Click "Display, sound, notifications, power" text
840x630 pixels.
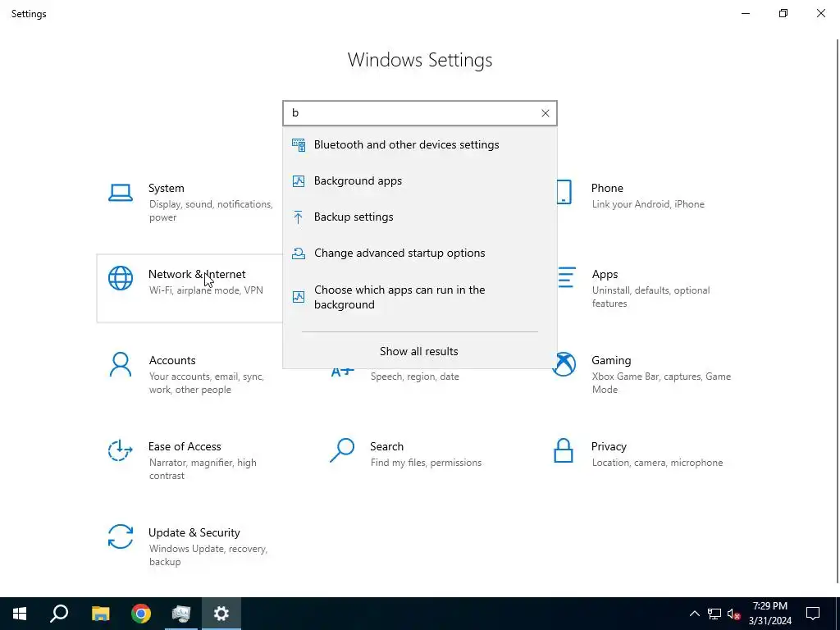(x=211, y=211)
